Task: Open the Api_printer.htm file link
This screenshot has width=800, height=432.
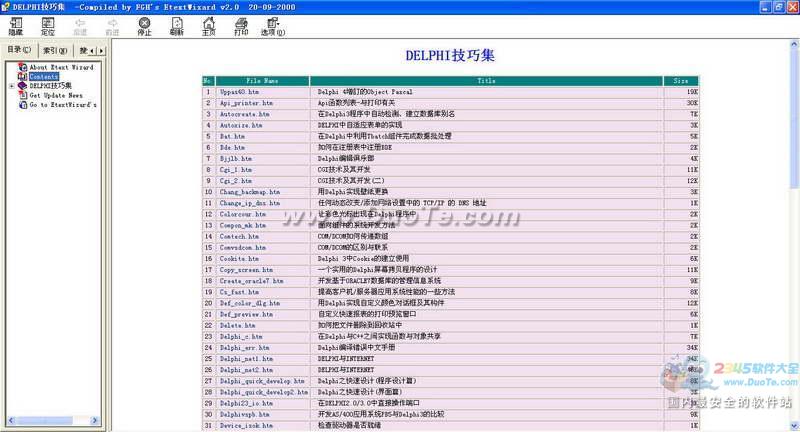Action: coord(246,103)
